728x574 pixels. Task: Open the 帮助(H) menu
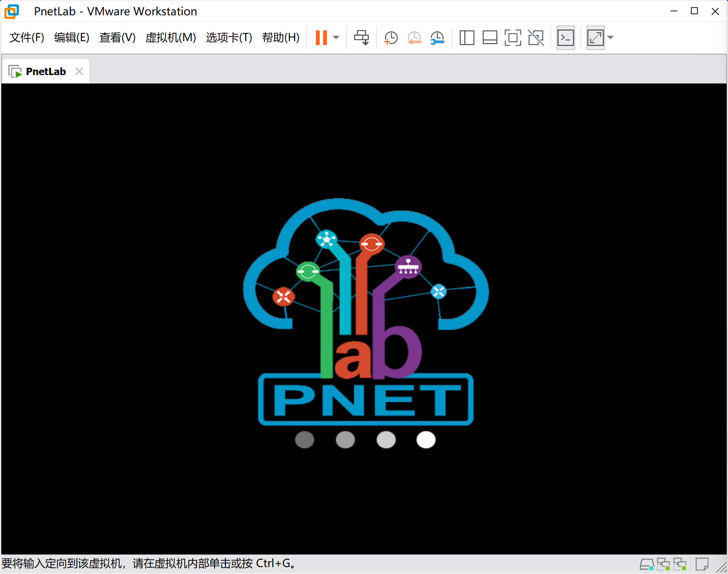[x=281, y=38]
